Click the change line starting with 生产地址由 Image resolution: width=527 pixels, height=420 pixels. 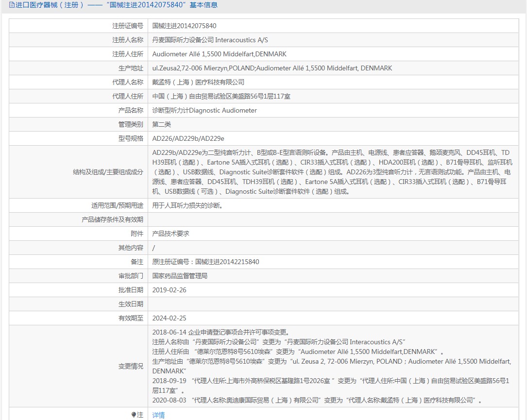point(332,366)
